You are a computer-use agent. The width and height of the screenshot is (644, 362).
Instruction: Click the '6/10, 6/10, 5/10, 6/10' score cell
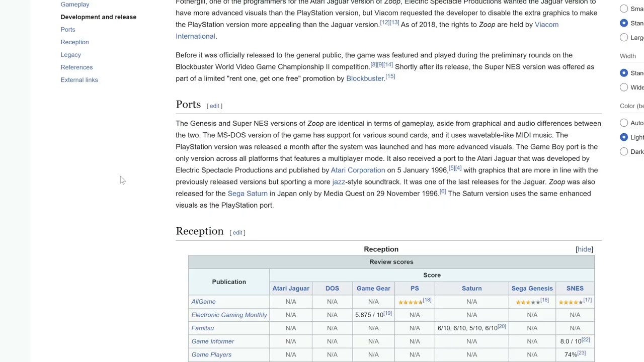(x=471, y=328)
